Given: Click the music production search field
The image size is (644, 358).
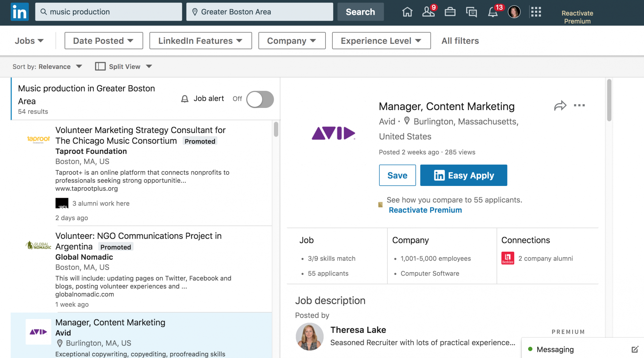Looking at the screenshot, I should tap(109, 12).
